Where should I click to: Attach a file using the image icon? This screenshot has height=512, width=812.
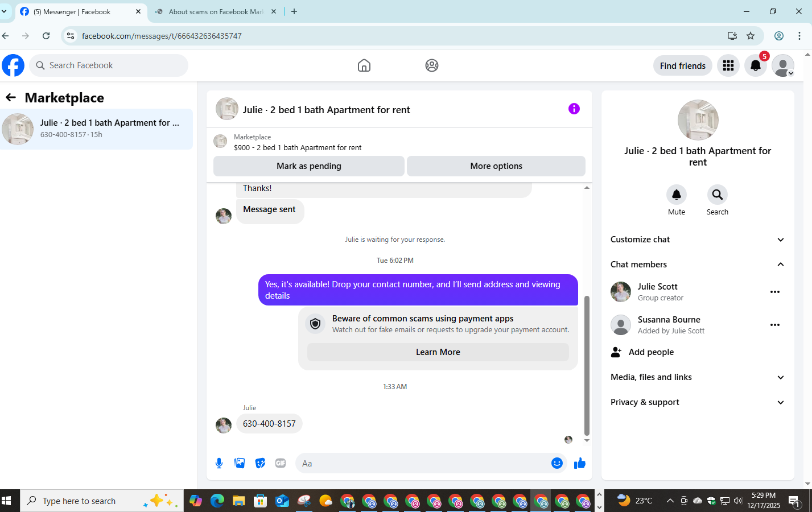point(240,463)
